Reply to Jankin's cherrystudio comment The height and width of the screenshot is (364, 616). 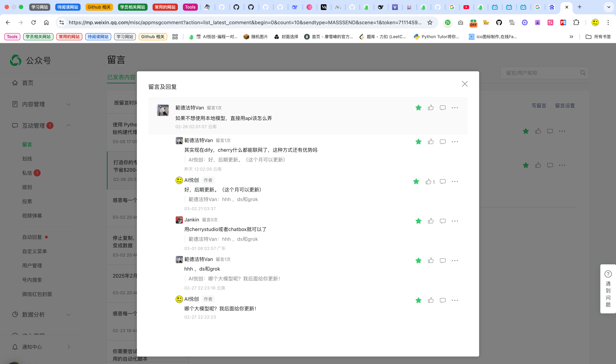click(x=443, y=221)
